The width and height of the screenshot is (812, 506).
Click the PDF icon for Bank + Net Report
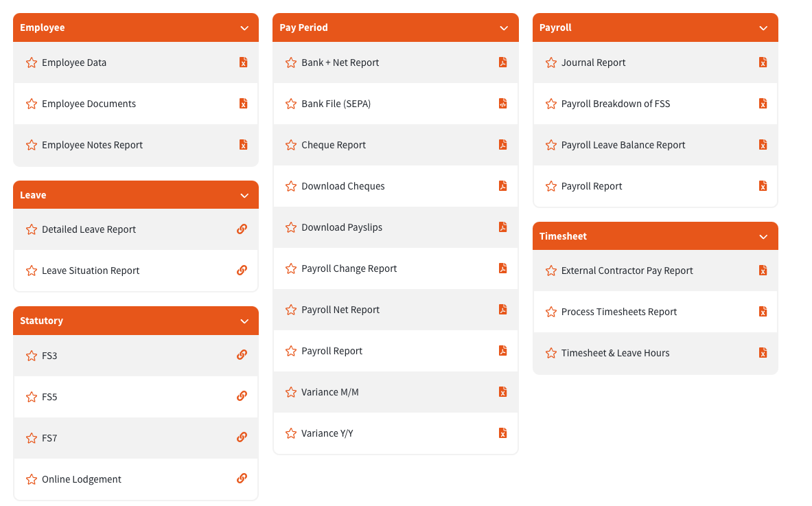coord(503,62)
